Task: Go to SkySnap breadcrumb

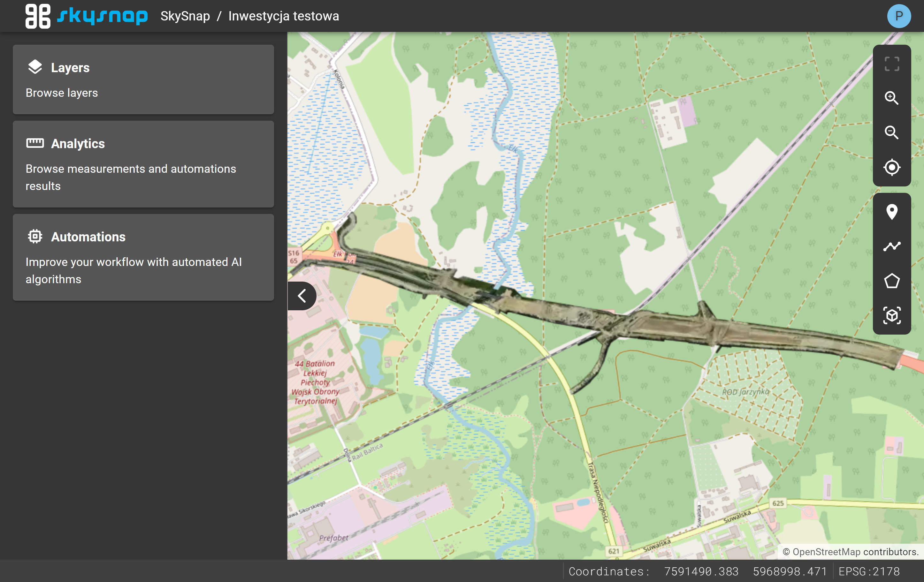Action: pyautogui.click(x=185, y=16)
